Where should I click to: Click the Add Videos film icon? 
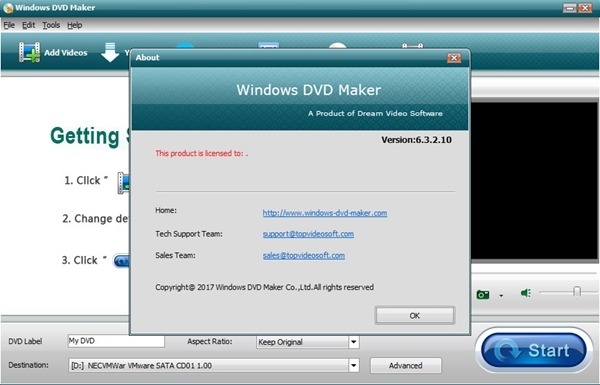tap(29, 52)
